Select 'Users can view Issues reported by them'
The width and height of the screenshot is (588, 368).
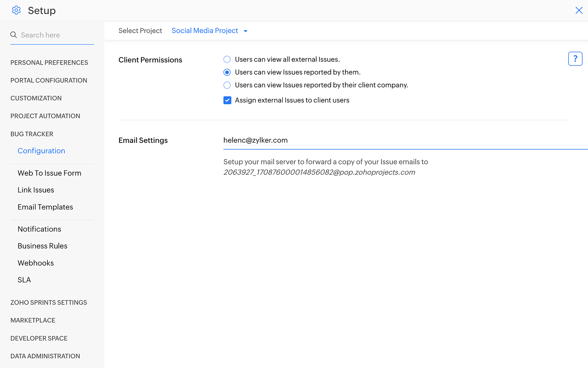coord(227,72)
